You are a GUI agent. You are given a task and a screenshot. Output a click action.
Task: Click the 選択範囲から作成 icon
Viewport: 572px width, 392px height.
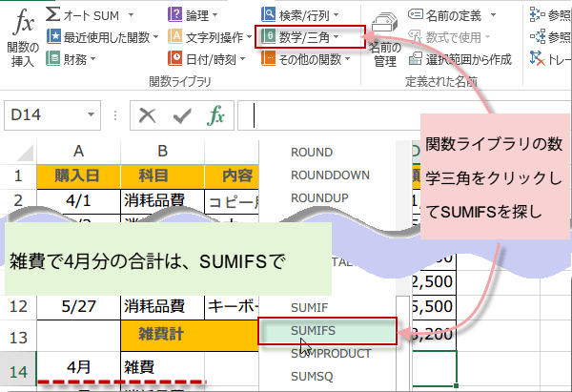click(x=415, y=59)
